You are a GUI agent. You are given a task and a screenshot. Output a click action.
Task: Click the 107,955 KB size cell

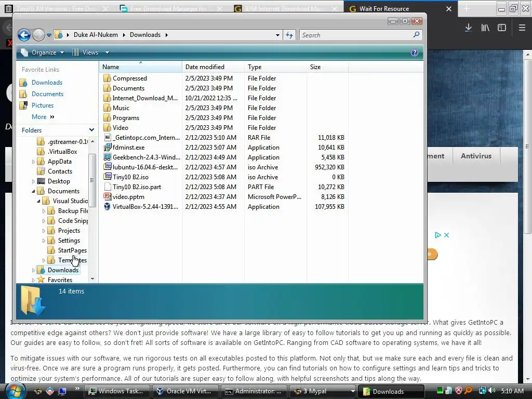click(329, 207)
